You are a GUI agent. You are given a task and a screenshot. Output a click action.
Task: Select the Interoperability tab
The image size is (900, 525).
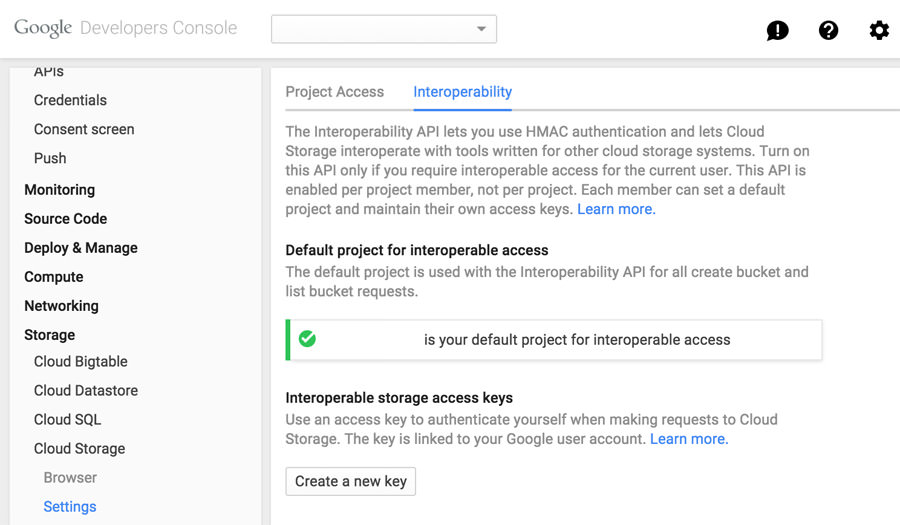(463, 92)
